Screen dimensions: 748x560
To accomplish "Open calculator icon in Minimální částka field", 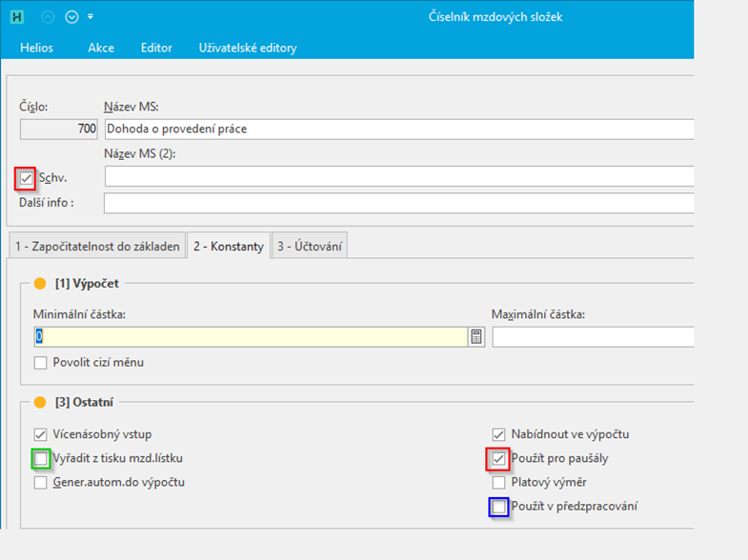I will point(475,336).
